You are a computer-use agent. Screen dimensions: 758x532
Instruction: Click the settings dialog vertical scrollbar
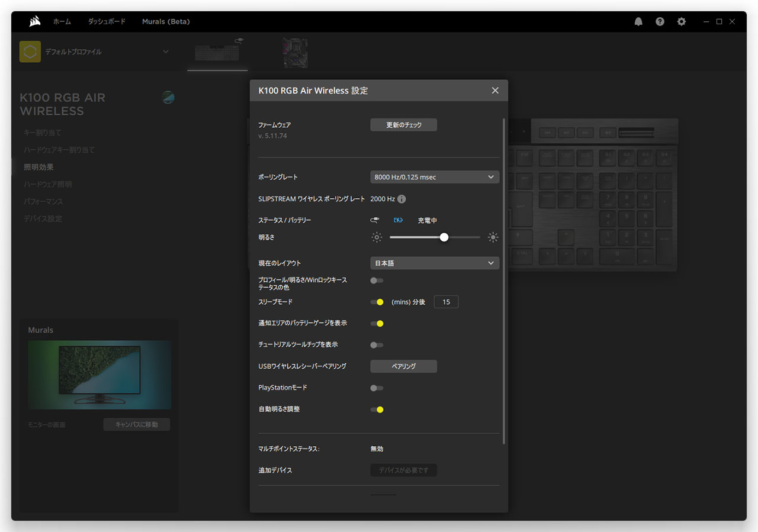click(x=504, y=281)
